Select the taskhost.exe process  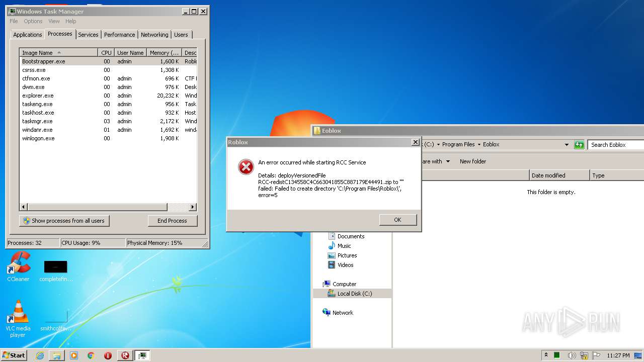pos(108,113)
